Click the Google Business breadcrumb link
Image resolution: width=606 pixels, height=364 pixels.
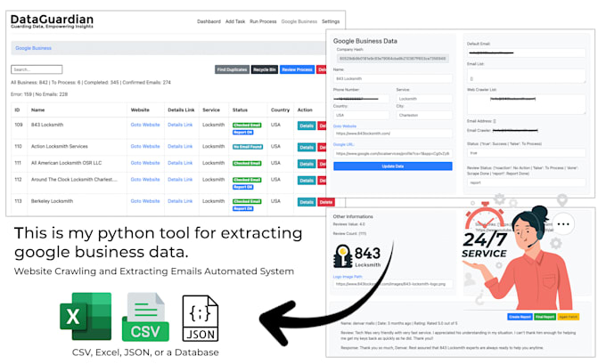(x=33, y=48)
